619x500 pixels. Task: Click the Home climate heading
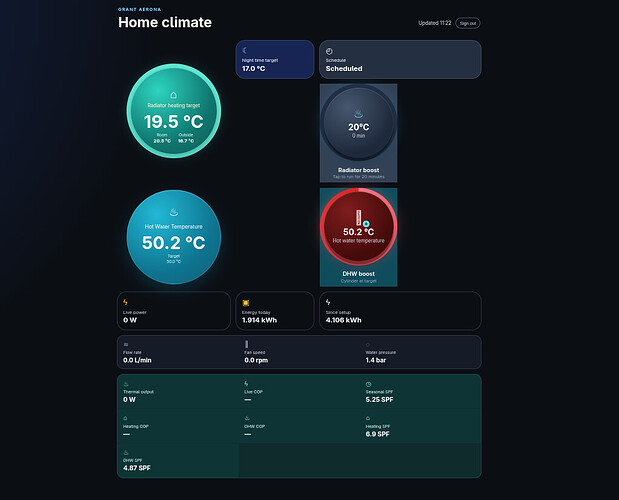point(165,22)
